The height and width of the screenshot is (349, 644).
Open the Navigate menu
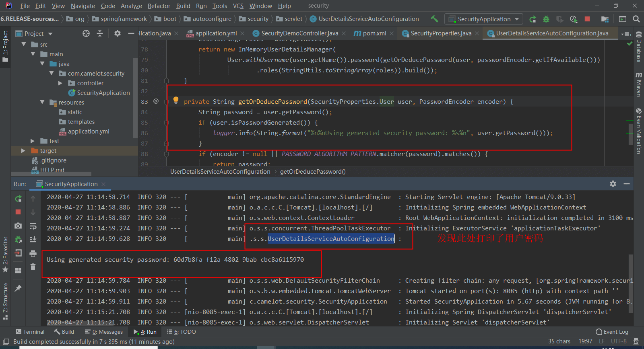coord(83,6)
